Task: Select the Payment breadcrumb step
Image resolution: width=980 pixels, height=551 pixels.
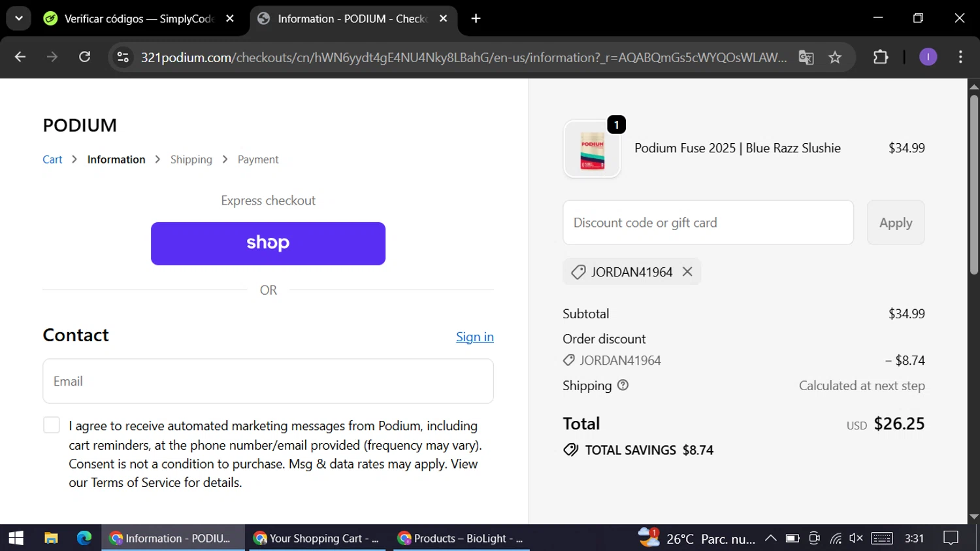Action: click(258, 159)
